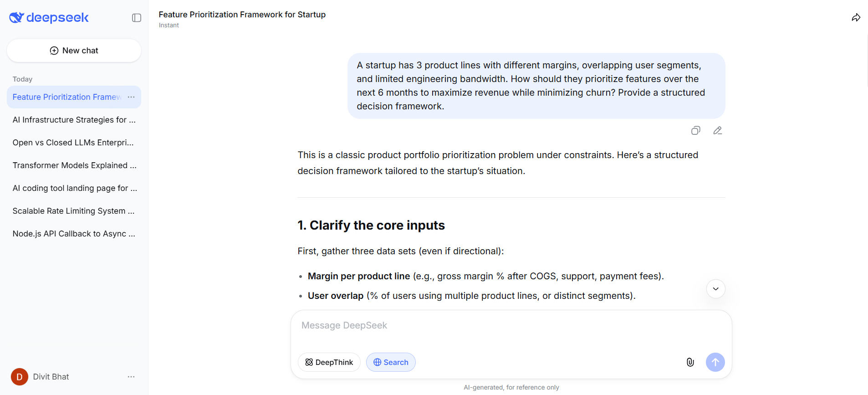Edit the user's message with pencil icon
The height and width of the screenshot is (395, 868).
point(717,130)
